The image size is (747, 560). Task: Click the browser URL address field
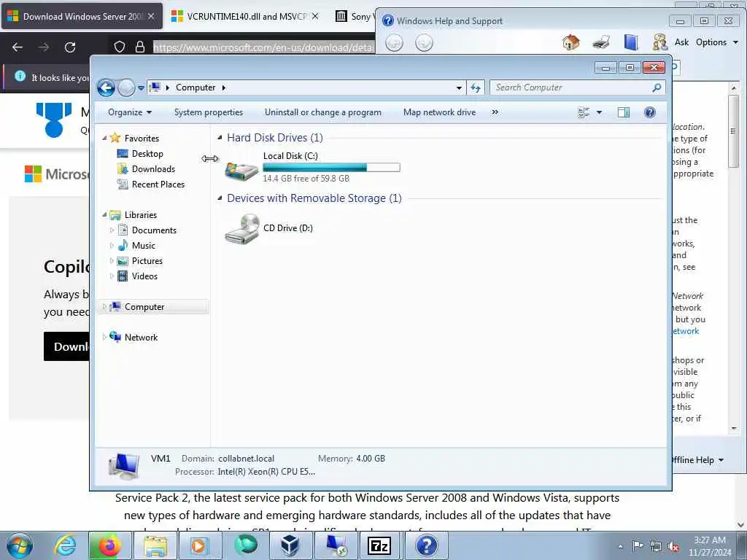point(264,47)
